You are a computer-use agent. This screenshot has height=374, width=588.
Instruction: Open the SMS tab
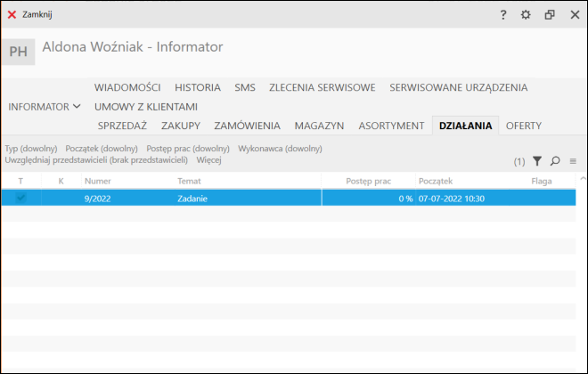click(245, 87)
